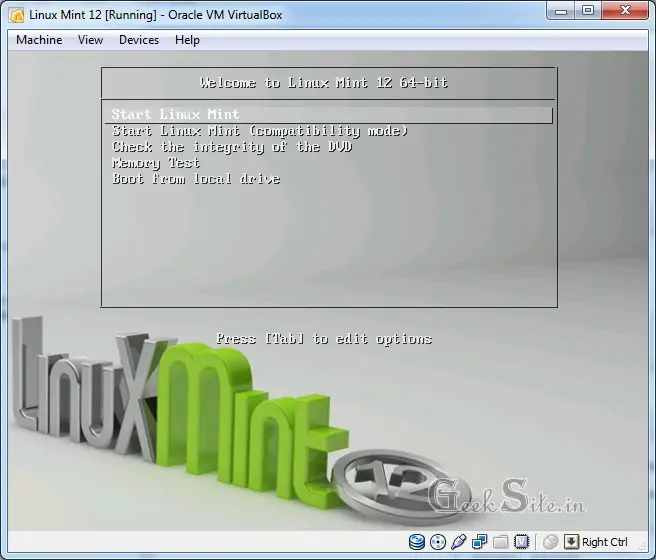This screenshot has height=560, width=656.
Task: Click the Right Ctrl host key label
Action: click(605, 542)
